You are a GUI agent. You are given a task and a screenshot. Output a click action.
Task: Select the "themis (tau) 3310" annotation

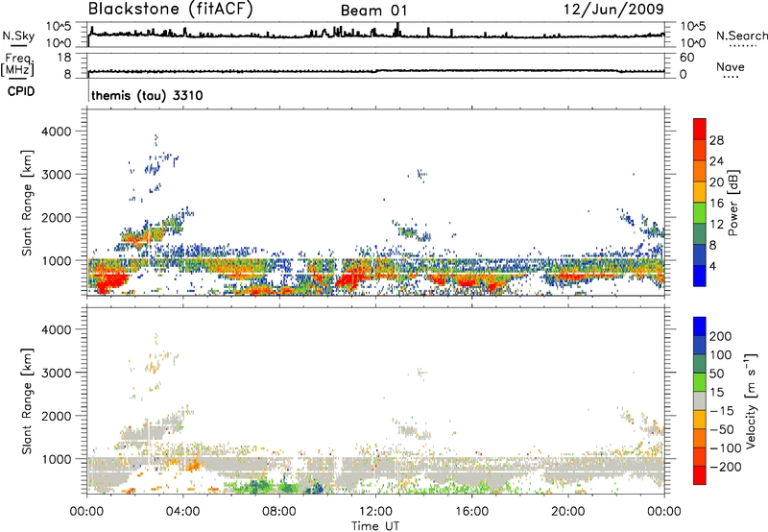(147, 95)
